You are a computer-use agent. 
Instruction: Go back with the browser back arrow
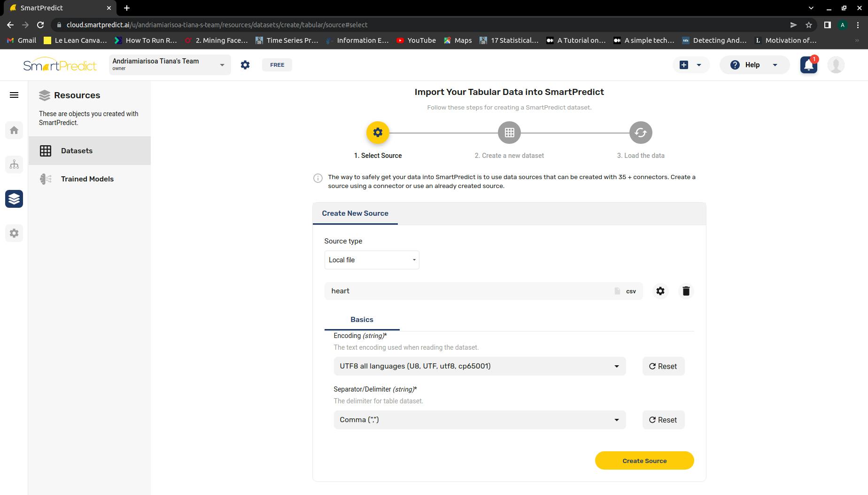[x=10, y=25]
